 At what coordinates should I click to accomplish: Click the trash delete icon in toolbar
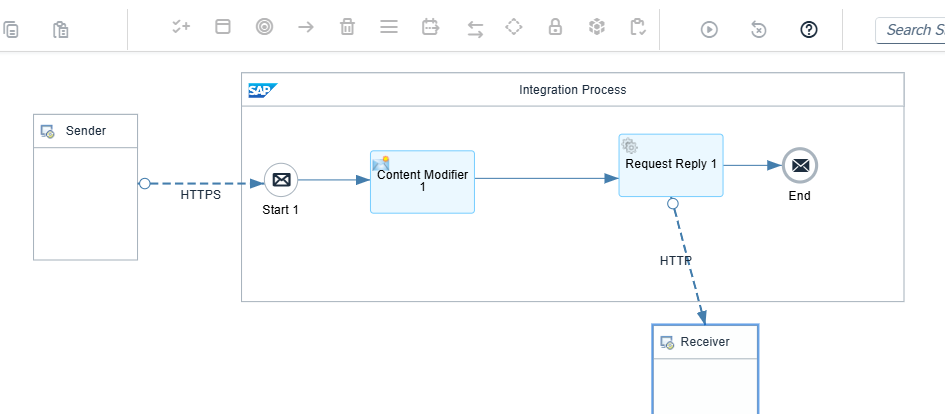[347, 27]
